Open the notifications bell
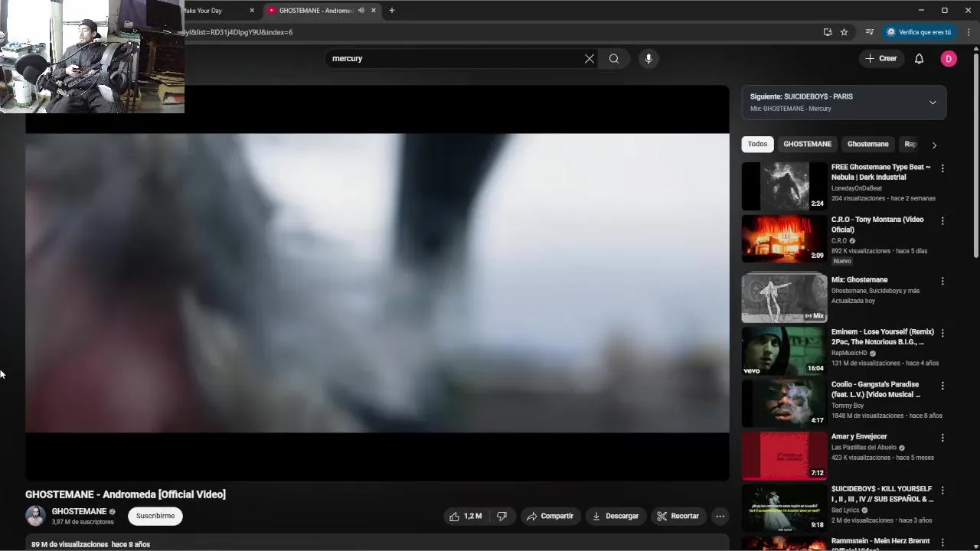Screen dimensions: 980x551 pos(919,59)
